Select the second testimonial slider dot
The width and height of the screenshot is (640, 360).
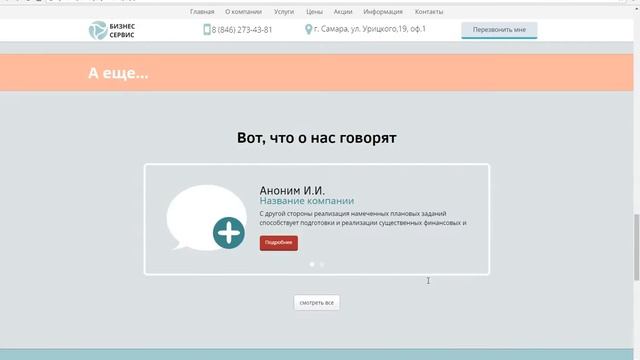point(322,264)
